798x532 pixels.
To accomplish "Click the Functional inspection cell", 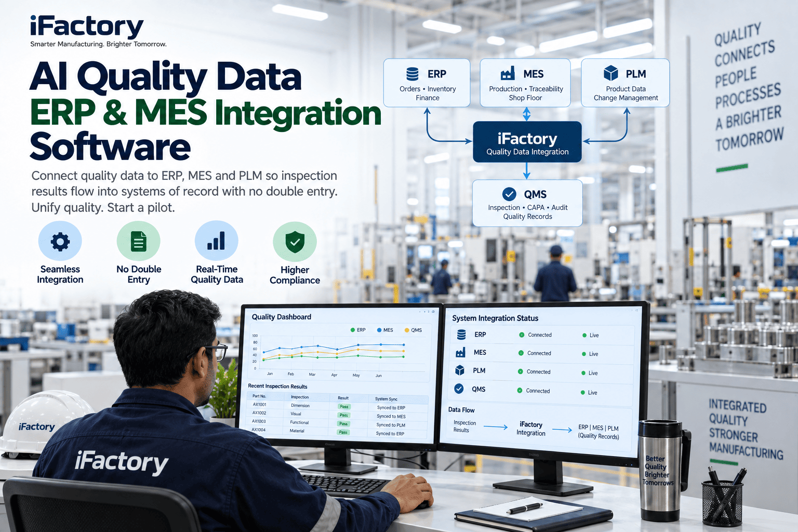I will (299, 422).
